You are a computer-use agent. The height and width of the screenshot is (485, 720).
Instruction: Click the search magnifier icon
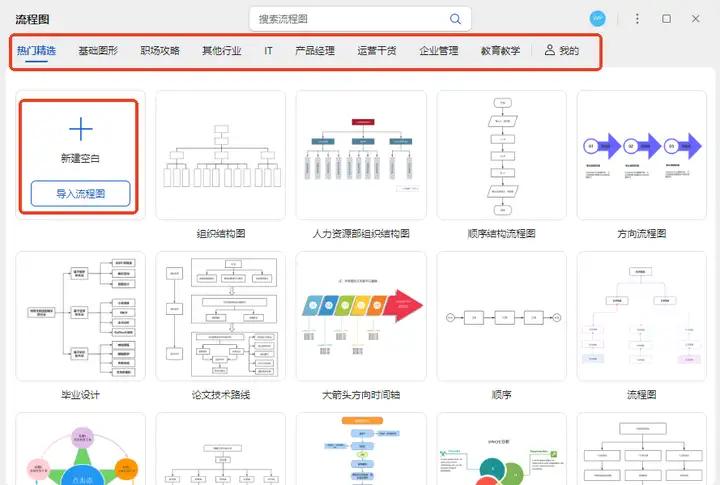click(455, 19)
